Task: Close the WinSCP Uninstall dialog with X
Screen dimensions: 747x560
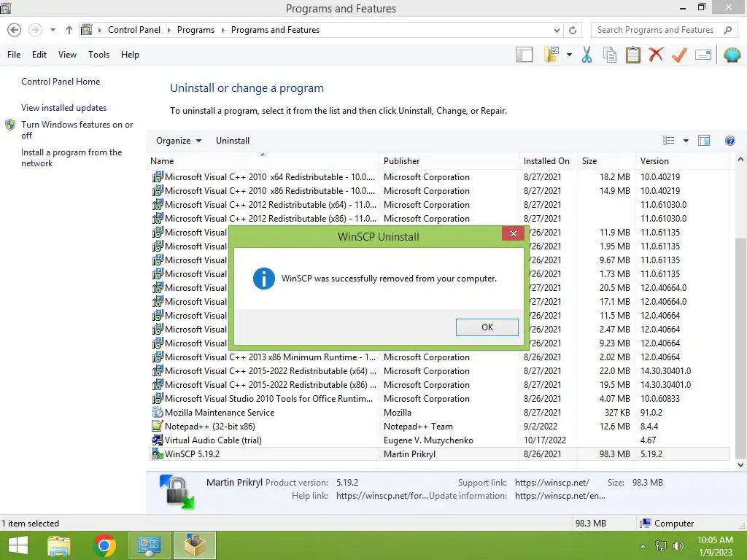Action: click(513, 234)
